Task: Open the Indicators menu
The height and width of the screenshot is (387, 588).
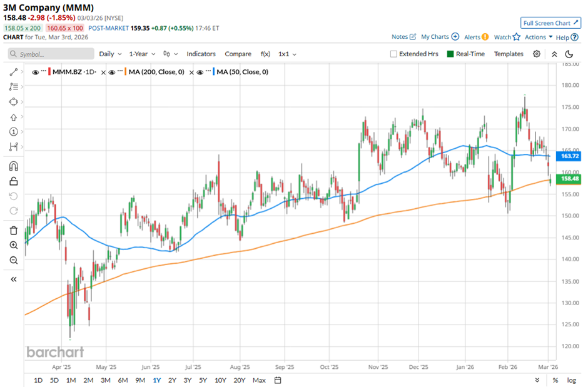Action: [x=201, y=54]
